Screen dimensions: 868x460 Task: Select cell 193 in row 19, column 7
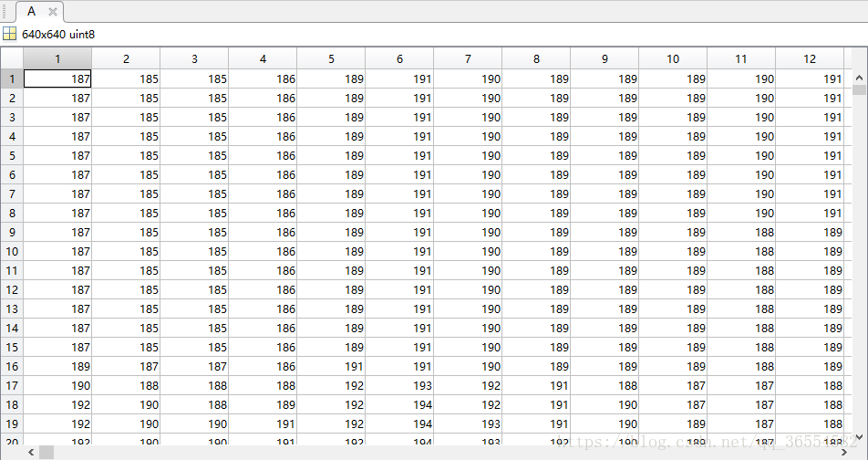[x=468, y=424]
